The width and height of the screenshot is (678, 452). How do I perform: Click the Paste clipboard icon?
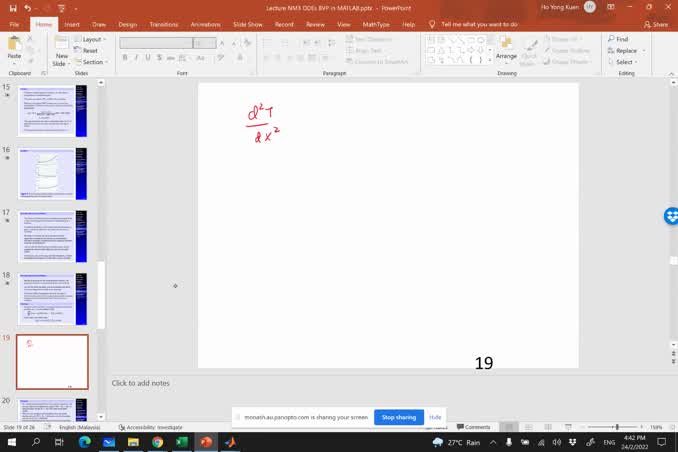[14, 44]
